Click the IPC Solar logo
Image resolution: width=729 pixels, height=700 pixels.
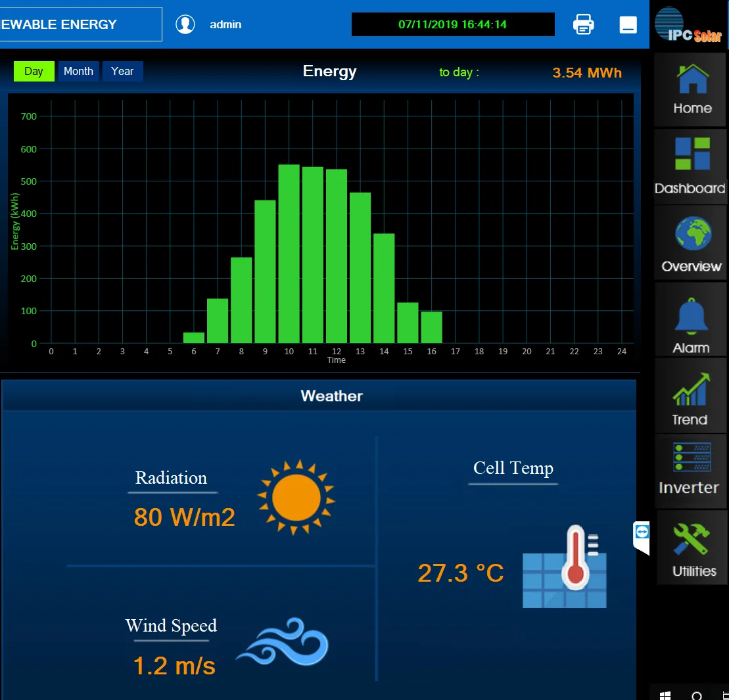(x=688, y=26)
